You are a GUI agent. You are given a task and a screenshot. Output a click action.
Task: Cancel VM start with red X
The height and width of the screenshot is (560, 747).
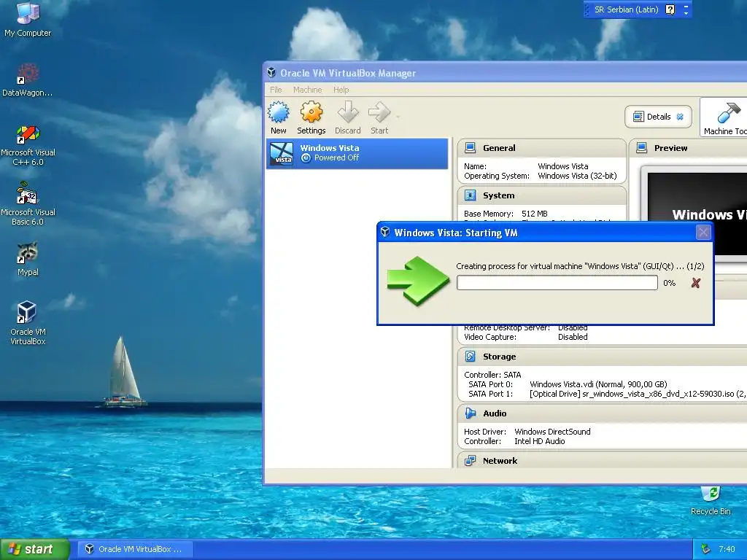(695, 283)
